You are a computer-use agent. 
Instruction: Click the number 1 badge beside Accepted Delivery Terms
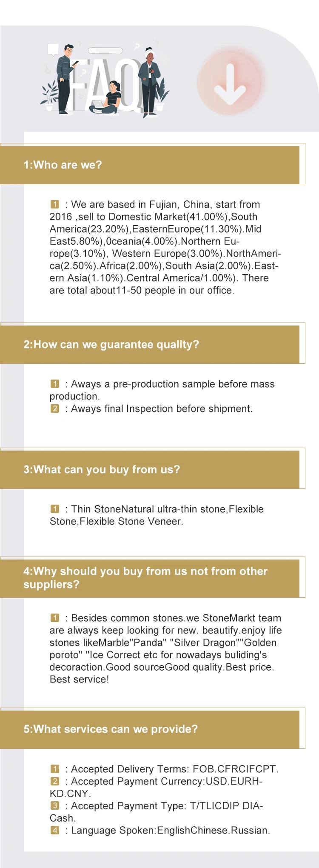click(55, 769)
